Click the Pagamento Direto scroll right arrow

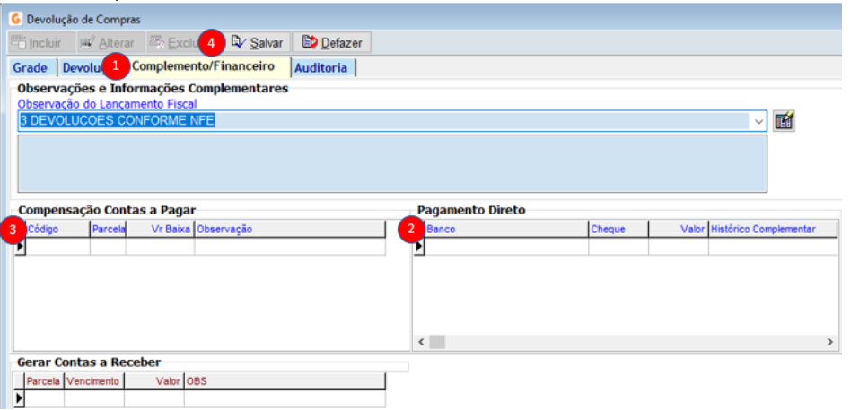tap(829, 342)
